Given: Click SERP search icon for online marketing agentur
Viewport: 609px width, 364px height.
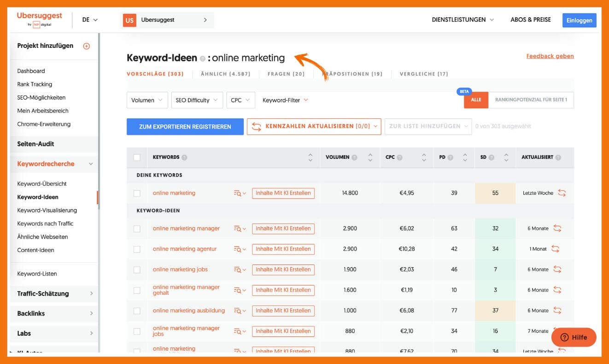Looking at the screenshot, I should pyautogui.click(x=240, y=249).
